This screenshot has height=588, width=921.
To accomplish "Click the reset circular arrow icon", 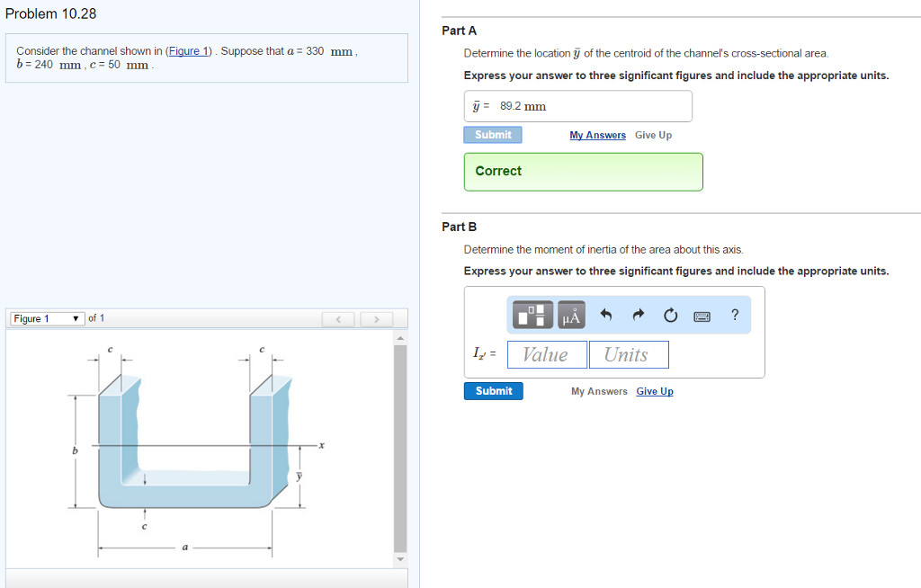I will pyautogui.click(x=670, y=316).
